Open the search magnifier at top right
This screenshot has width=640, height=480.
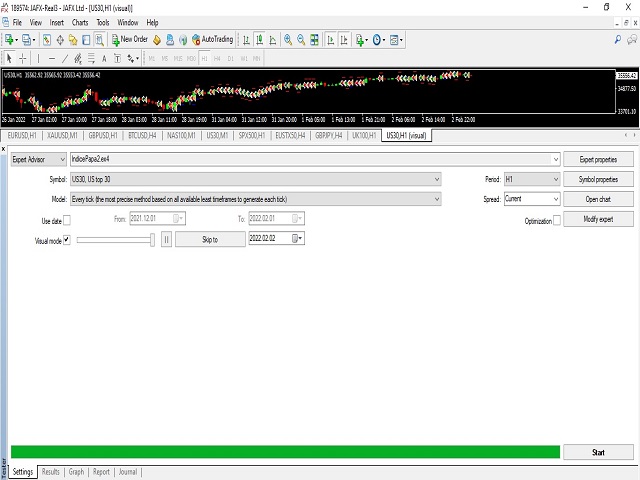tap(618, 39)
